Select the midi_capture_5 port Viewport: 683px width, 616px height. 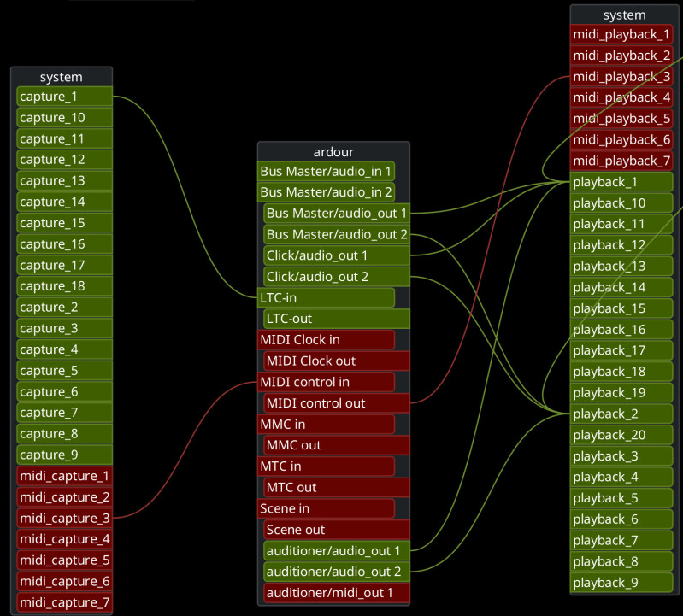pyautogui.click(x=64, y=560)
